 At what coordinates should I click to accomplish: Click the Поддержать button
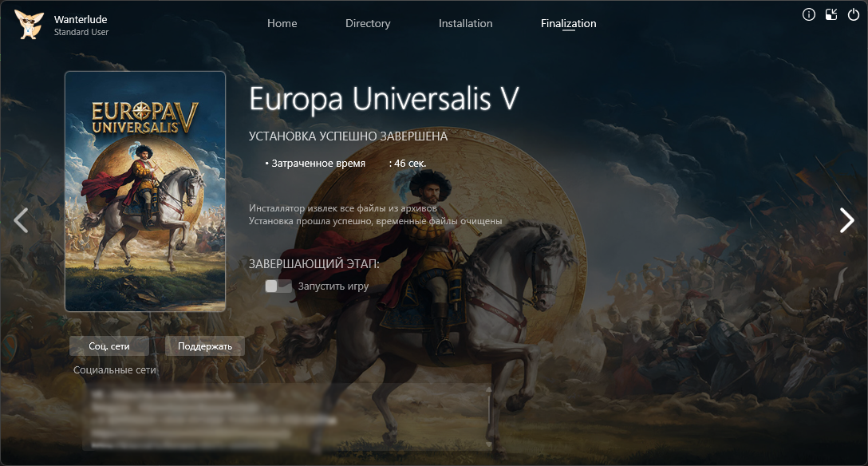(205, 346)
